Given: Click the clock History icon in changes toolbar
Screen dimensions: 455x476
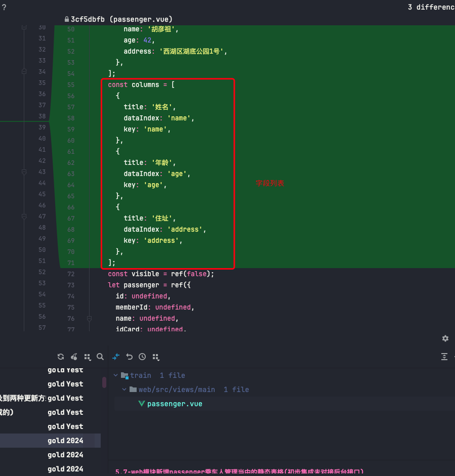Looking at the screenshot, I should 142,357.
